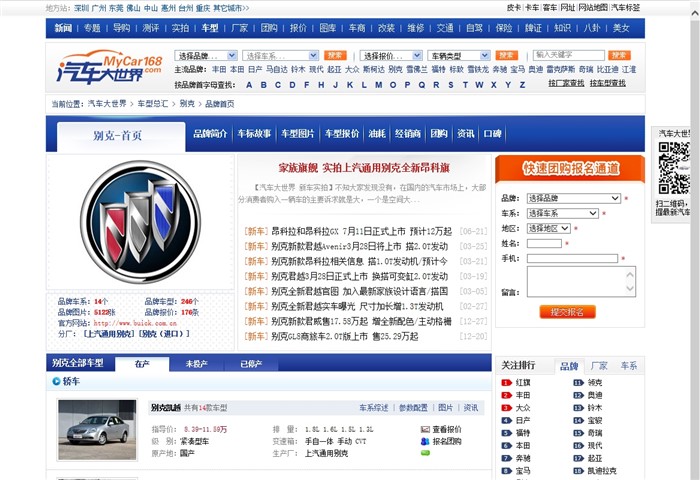Click brand letter B in alphabet index

coord(263,85)
